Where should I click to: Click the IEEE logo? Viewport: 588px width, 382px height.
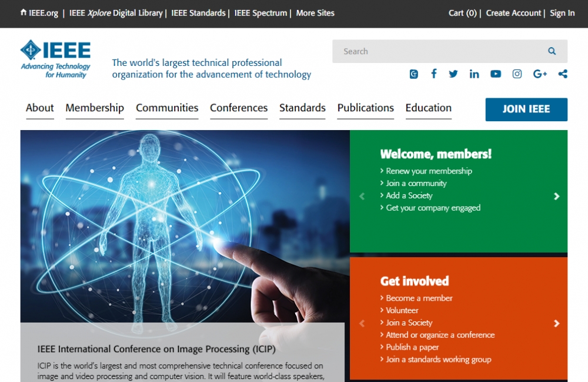[x=55, y=58]
